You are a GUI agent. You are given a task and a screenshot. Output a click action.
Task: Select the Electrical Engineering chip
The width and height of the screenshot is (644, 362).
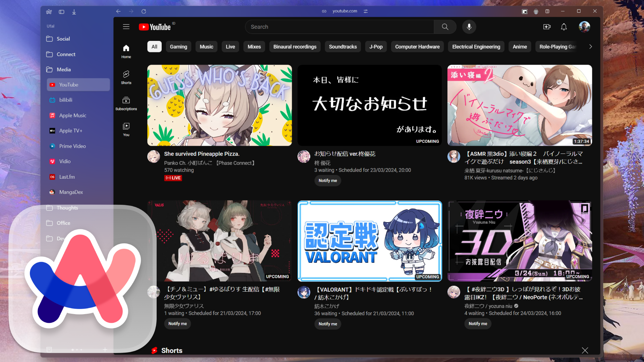pyautogui.click(x=476, y=47)
